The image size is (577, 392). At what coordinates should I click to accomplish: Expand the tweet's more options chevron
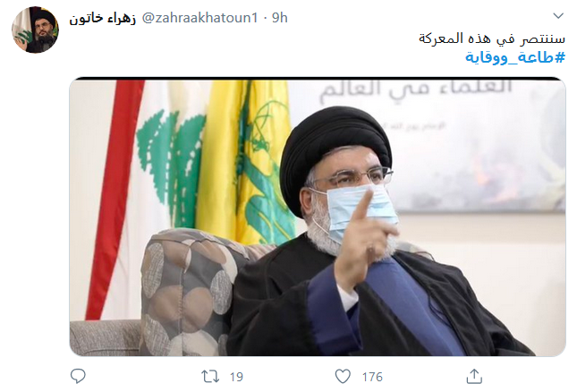click(x=558, y=16)
